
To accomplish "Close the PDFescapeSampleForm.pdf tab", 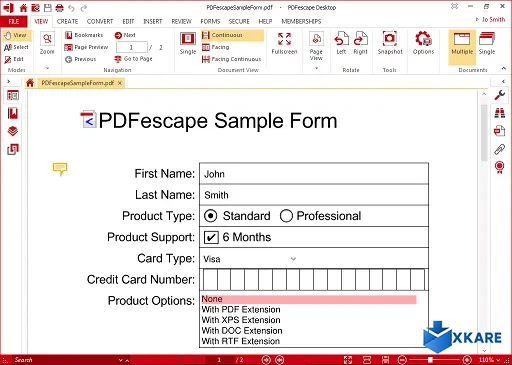I will click(120, 83).
